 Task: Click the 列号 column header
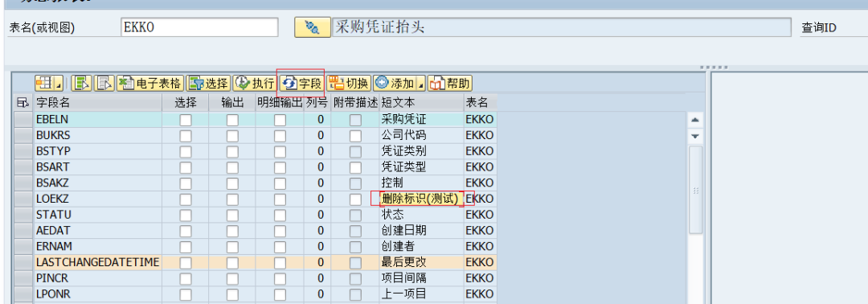point(317,102)
